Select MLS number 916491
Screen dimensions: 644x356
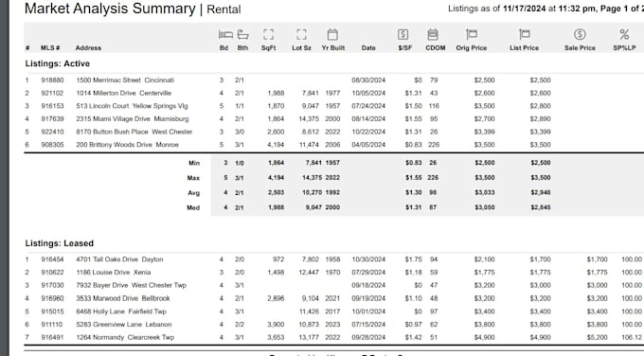53,337
